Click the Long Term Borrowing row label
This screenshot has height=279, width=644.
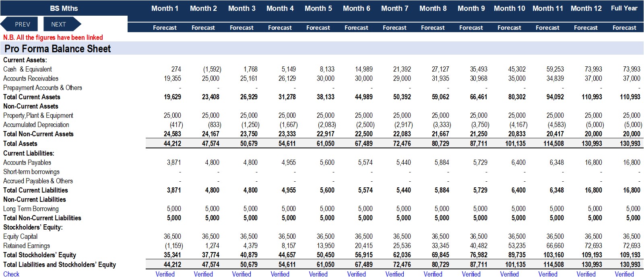pyautogui.click(x=31, y=209)
